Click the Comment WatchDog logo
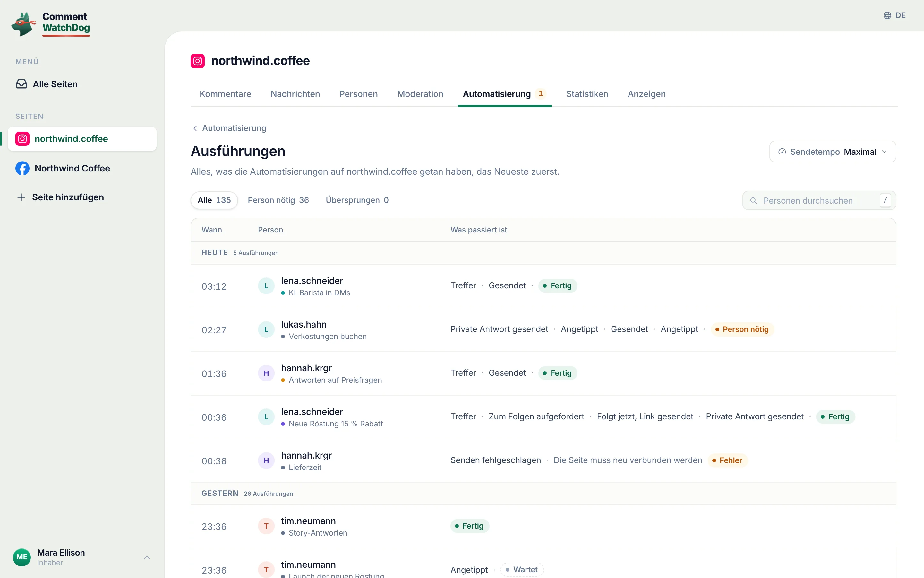924x578 pixels. pos(50,24)
